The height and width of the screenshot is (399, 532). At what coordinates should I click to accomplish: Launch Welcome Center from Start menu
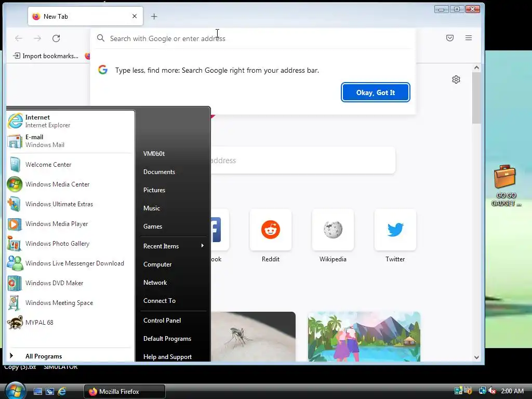coord(70,165)
